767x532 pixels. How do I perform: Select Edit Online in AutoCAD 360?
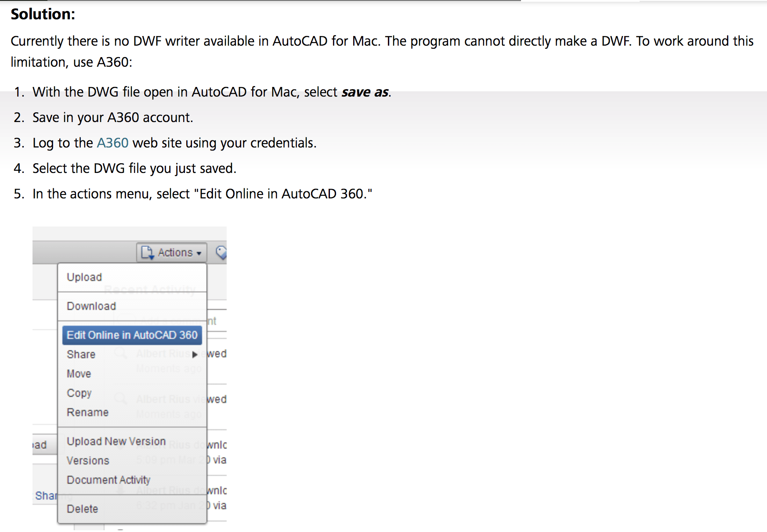coord(132,335)
